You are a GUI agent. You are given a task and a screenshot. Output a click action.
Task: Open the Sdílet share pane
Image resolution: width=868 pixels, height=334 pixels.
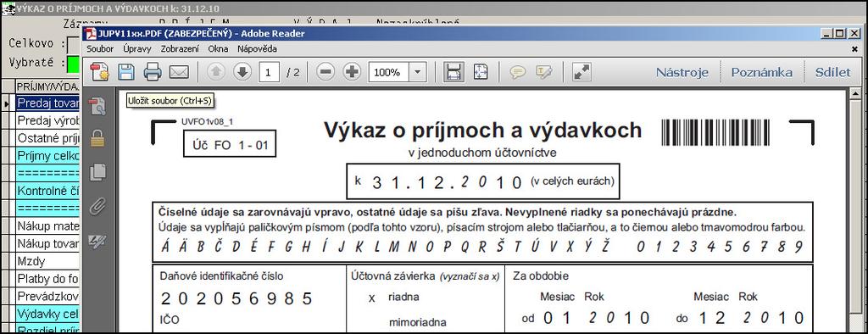(x=832, y=72)
